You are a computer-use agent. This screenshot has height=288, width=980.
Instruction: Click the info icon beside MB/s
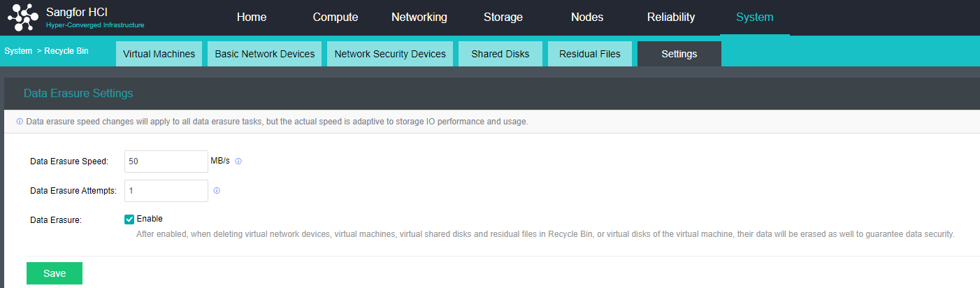[x=238, y=161]
